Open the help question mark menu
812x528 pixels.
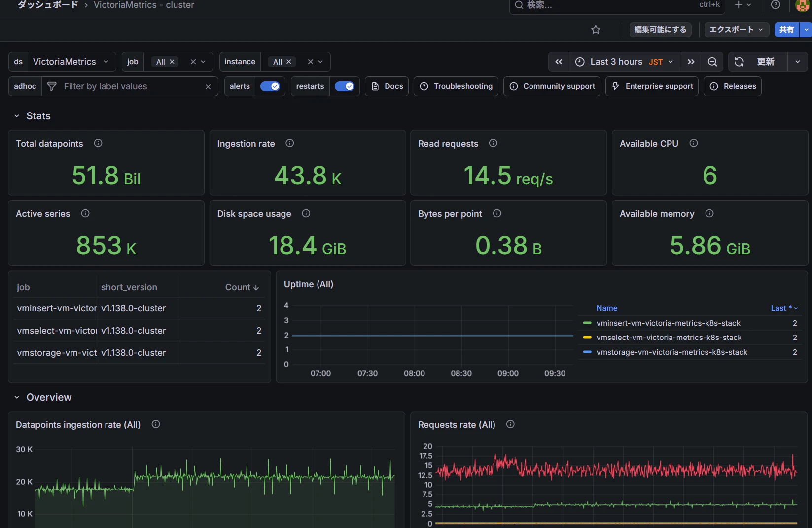click(x=776, y=5)
